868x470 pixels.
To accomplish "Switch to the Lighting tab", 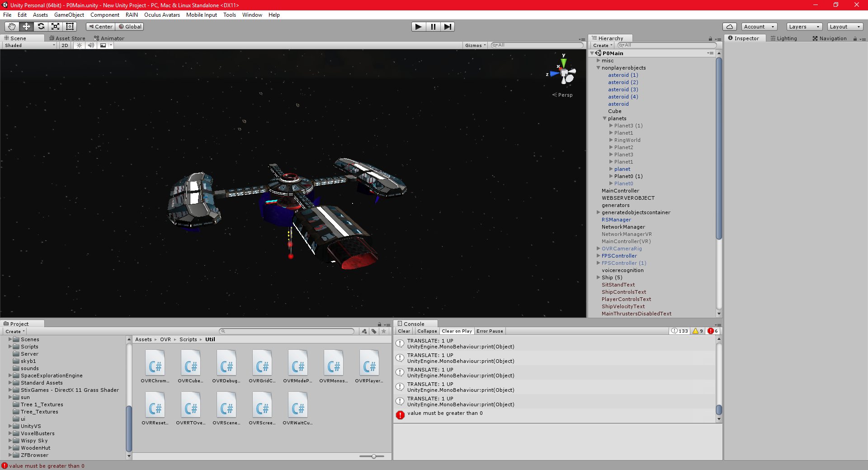I will pyautogui.click(x=784, y=38).
